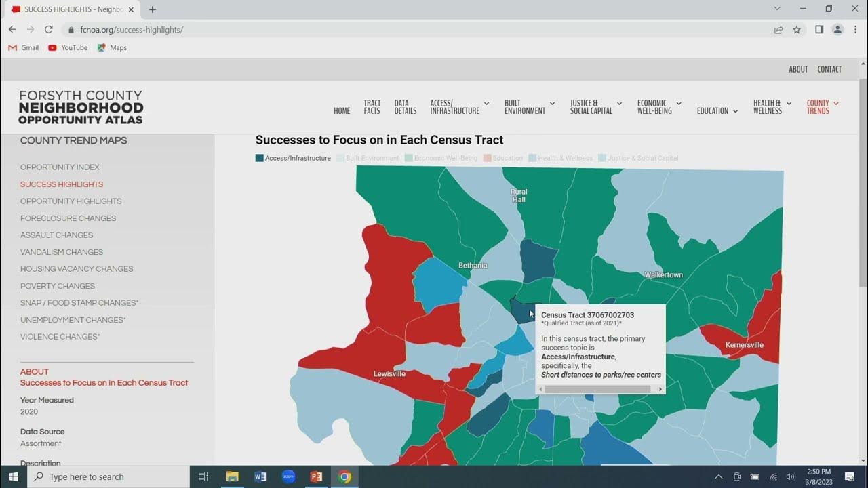Click the tooltip scroll left arrow
The width and height of the screenshot is (868, 488).
pyautogui.click(x=540, y=389)
